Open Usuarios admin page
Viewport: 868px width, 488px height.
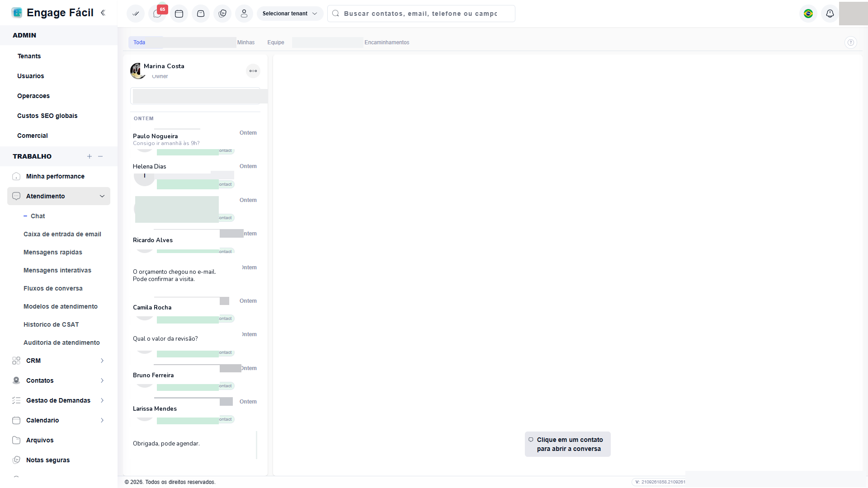[x=31, y=76]
